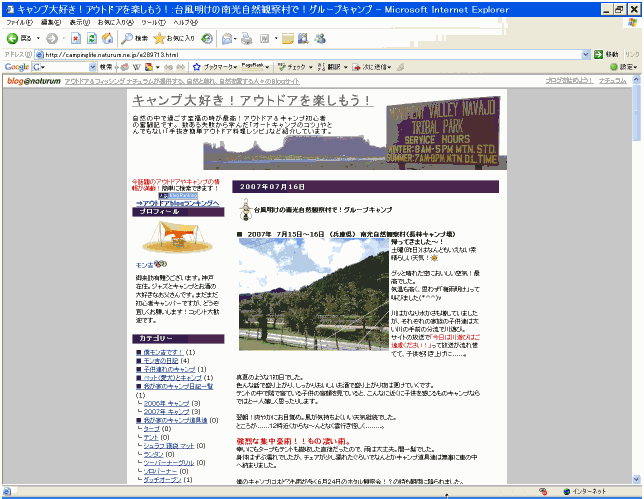The width and height of the screenshot is (644, 499).
Task: Click the yellow Discuss note icon
Action: [x=288, y=39]
